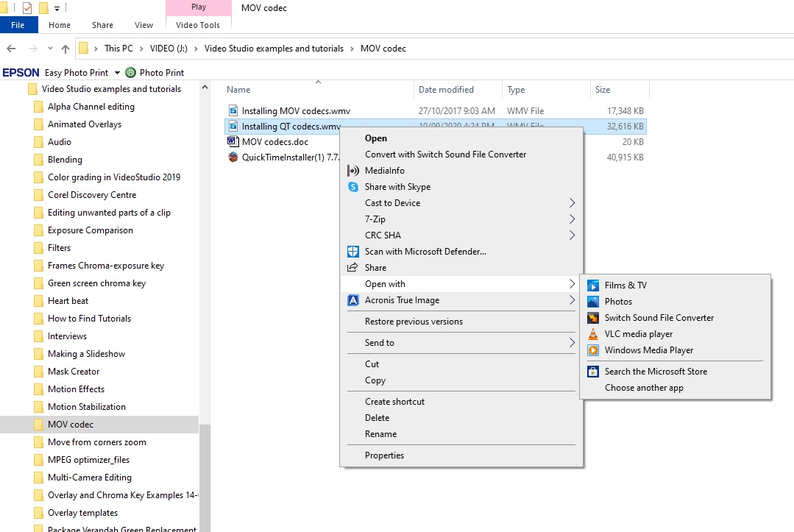Select Open from the context menu

(x=375, y=138)
